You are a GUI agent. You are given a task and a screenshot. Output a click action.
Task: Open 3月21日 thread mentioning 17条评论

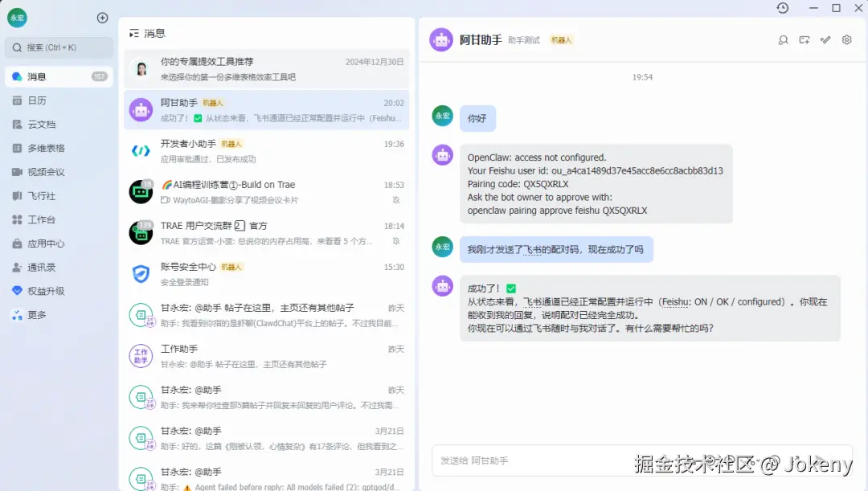tap(266, 438)
